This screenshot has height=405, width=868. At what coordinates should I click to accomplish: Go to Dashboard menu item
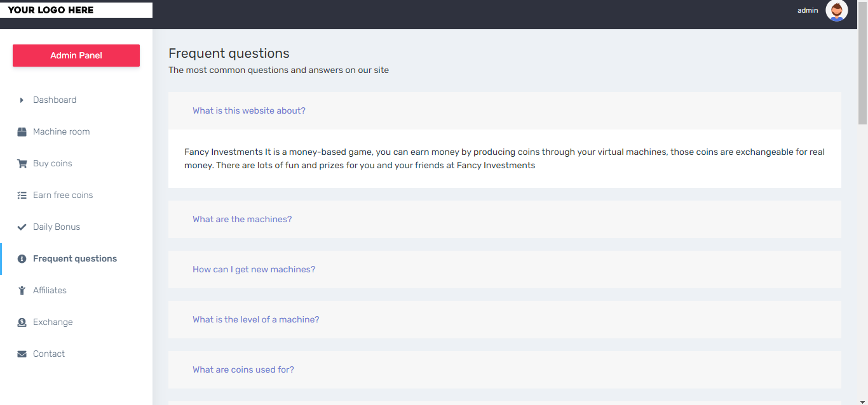pyautogui.click(x=76, y=100)
